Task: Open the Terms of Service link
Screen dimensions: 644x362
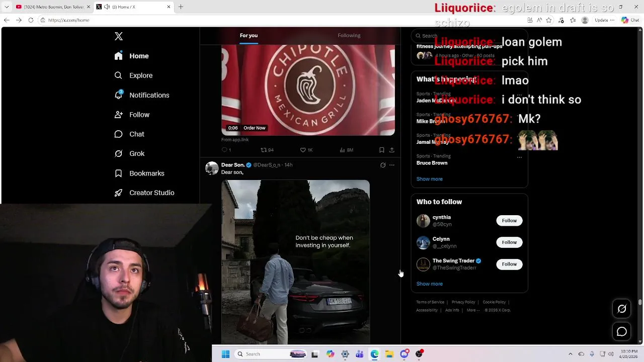Action: click(430, 302)
